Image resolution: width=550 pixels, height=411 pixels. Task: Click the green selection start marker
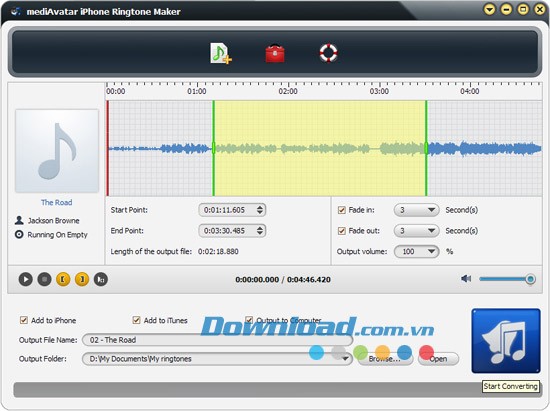213,148
